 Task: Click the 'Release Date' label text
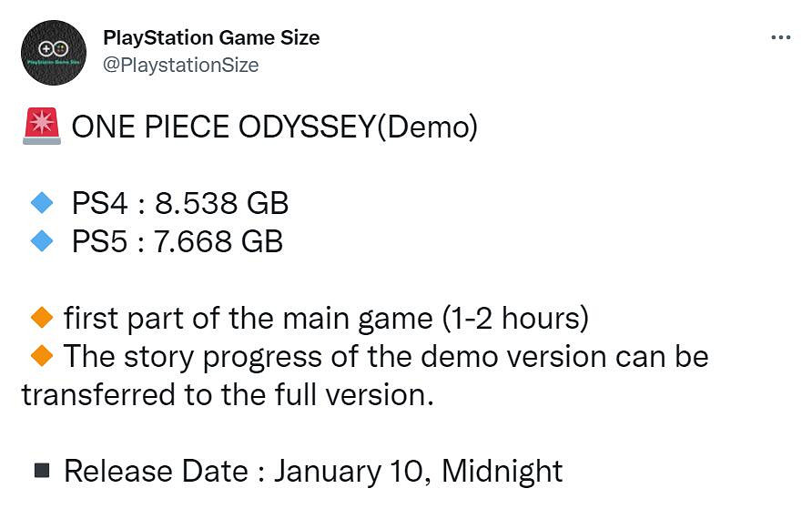[156, 472]
